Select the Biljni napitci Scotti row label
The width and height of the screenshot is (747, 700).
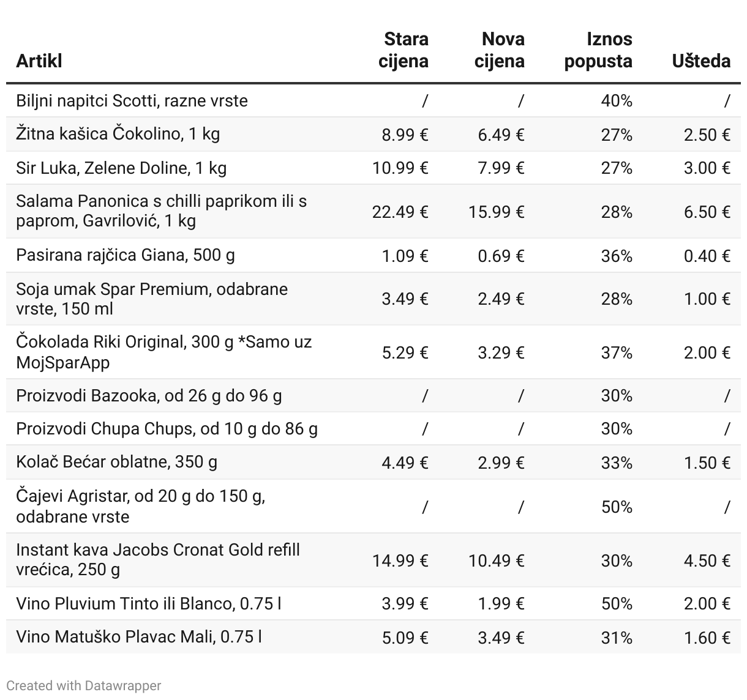coord(132,100)
